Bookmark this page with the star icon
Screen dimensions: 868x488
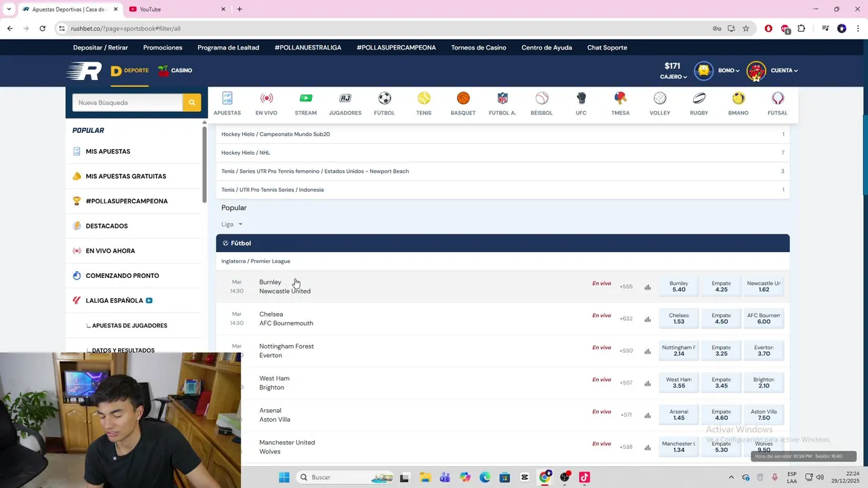746,28
